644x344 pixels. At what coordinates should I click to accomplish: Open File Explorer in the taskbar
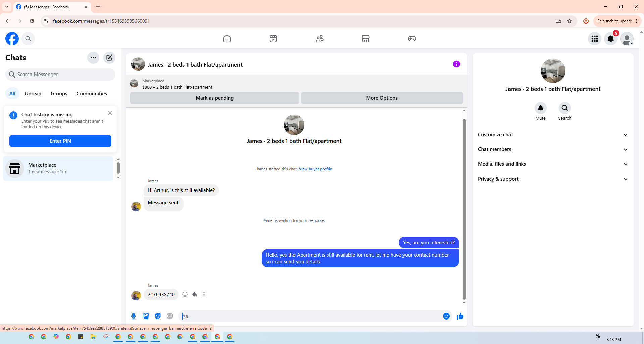[93, 337]
